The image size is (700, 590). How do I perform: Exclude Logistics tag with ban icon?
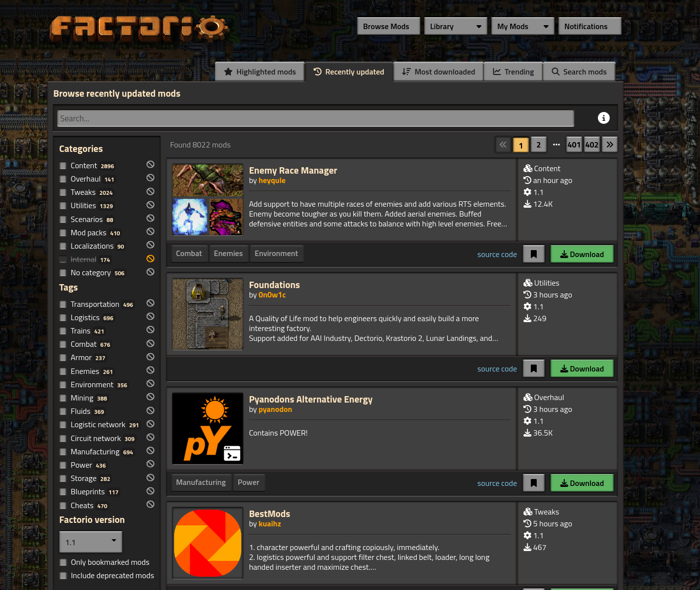coord(150,316)
